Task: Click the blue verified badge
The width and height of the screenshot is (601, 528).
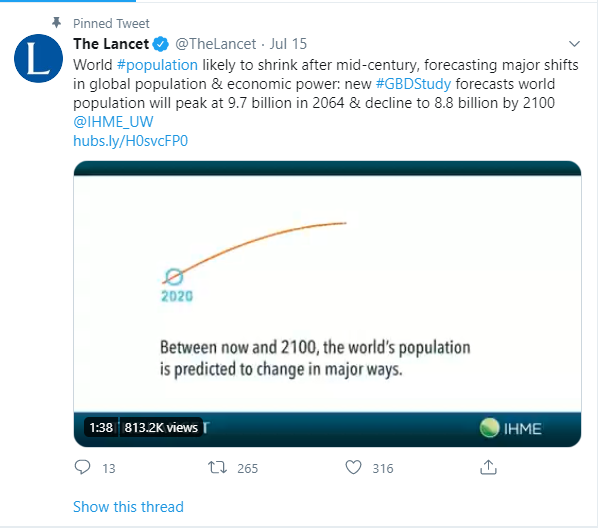Action: coord(160,44)
